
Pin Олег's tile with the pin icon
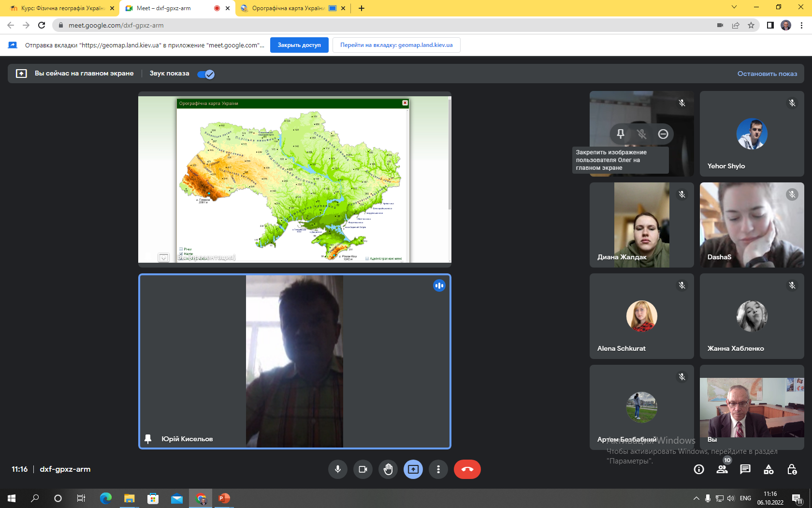pyautogui.click(x=621, y=134)
